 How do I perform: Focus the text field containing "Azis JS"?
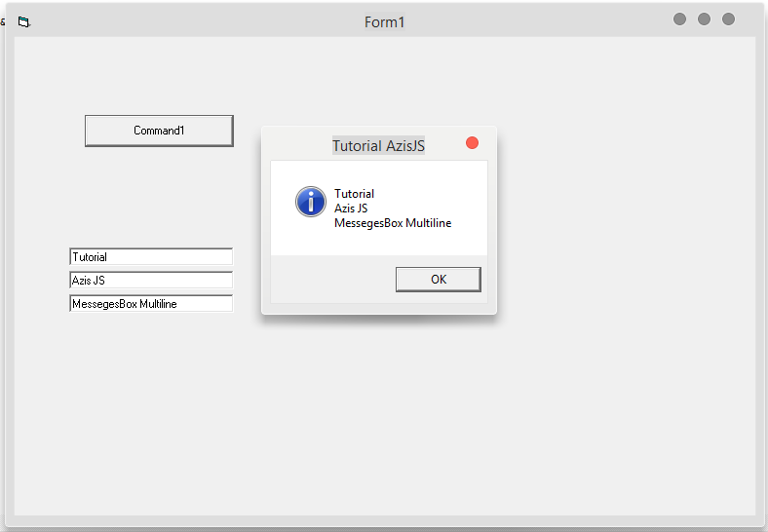pos(151,281)
